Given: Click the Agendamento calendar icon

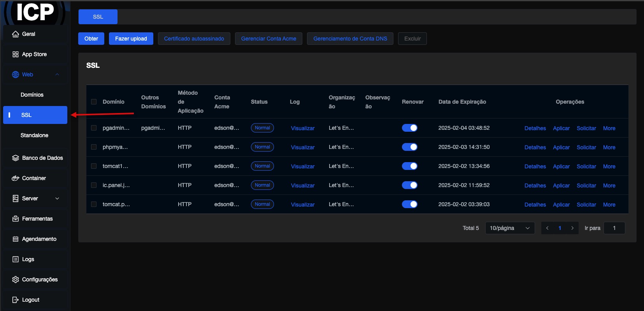Looking at the screenshot, I should pyautogui.click(x=16, y=239).
